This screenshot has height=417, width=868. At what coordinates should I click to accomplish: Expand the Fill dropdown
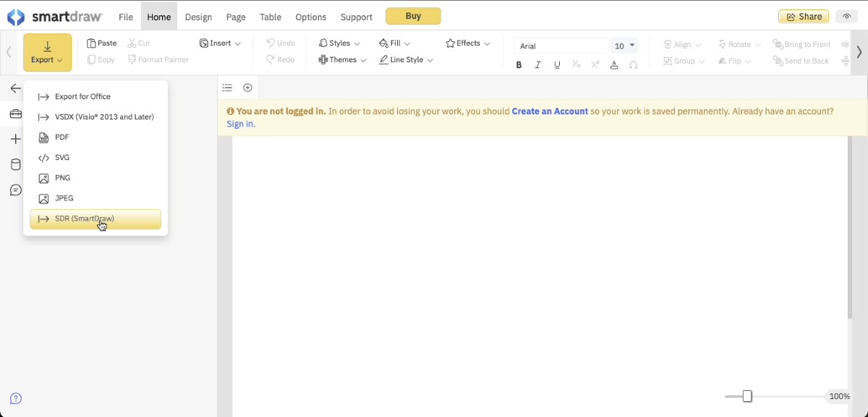tap(395, 43)
